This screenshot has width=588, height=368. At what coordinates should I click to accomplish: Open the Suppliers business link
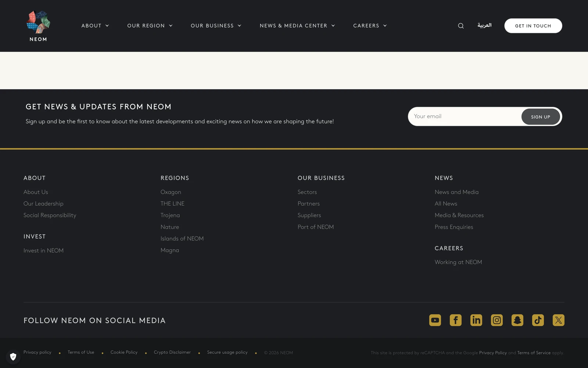click(x=309, y=215)
